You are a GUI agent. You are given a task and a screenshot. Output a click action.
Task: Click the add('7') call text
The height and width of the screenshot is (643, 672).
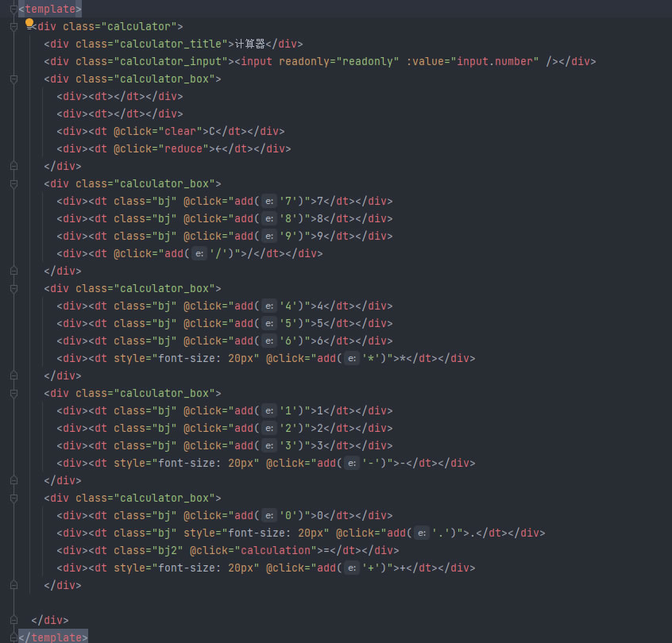point(269,202)
